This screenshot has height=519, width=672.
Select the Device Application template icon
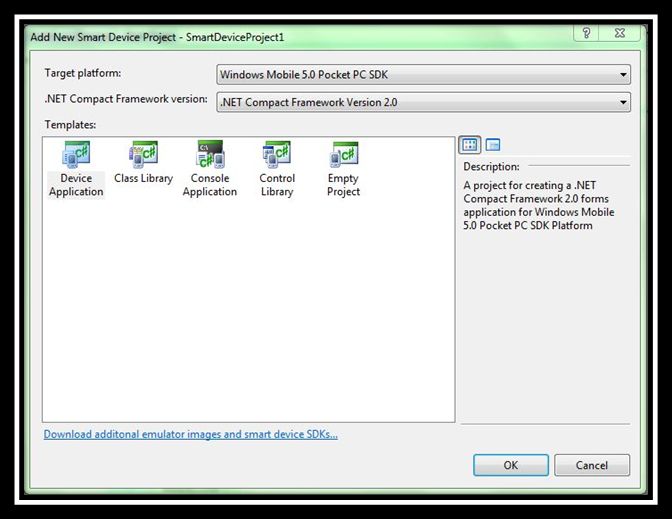tap(76, 155)
